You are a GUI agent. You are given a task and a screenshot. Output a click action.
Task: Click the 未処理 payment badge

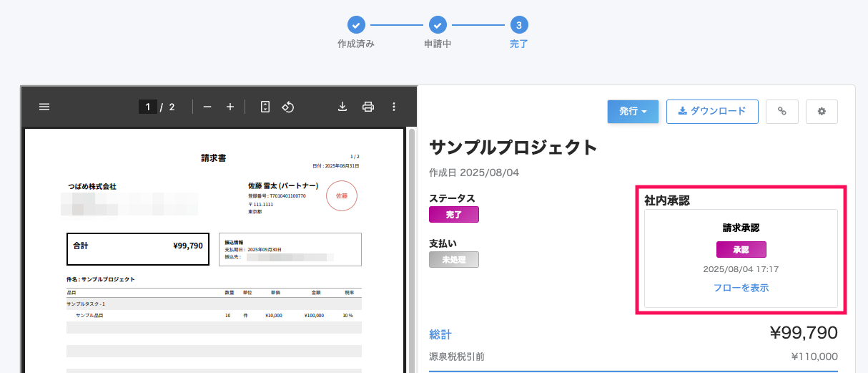[x=454, y=259]
